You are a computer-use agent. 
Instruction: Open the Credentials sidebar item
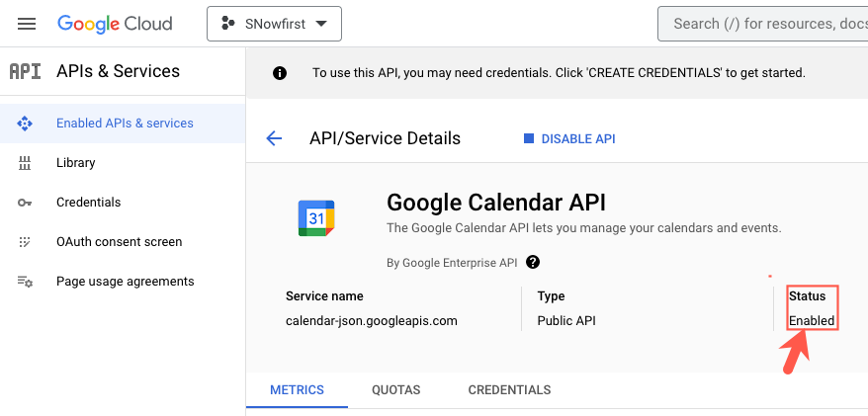coord(123,203)
